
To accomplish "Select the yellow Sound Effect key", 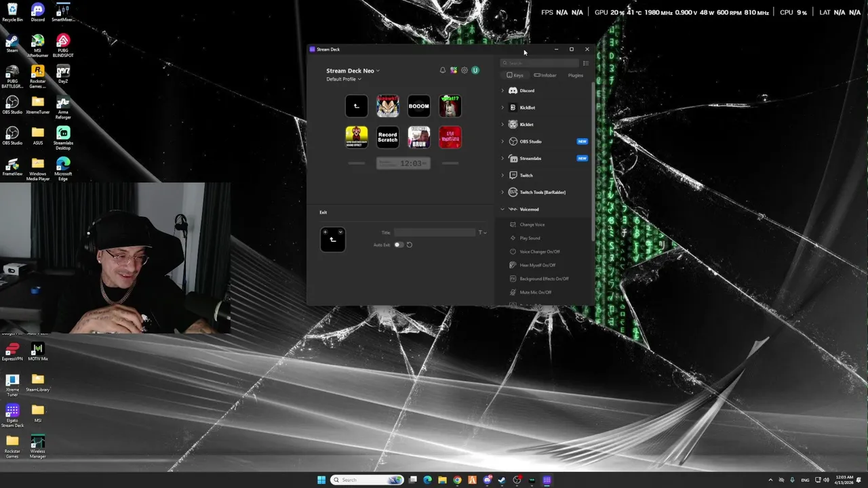I will (x=357, y=137).
